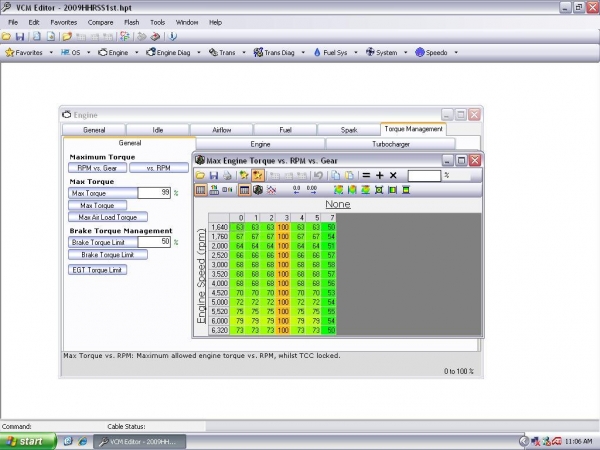Open the Flash menu
600x450 pixels.
(131, 21)
